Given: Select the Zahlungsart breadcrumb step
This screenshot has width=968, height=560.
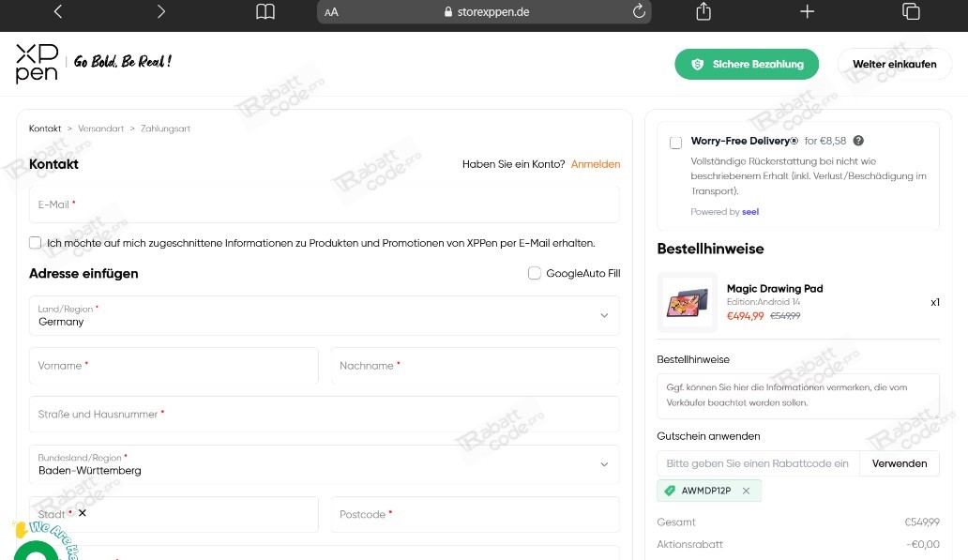Looking at the screenshot, I should point(165,129).
